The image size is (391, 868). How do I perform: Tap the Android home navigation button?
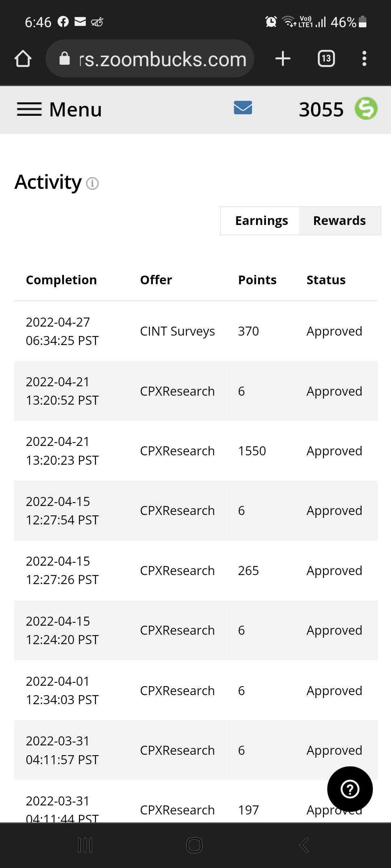194,845
